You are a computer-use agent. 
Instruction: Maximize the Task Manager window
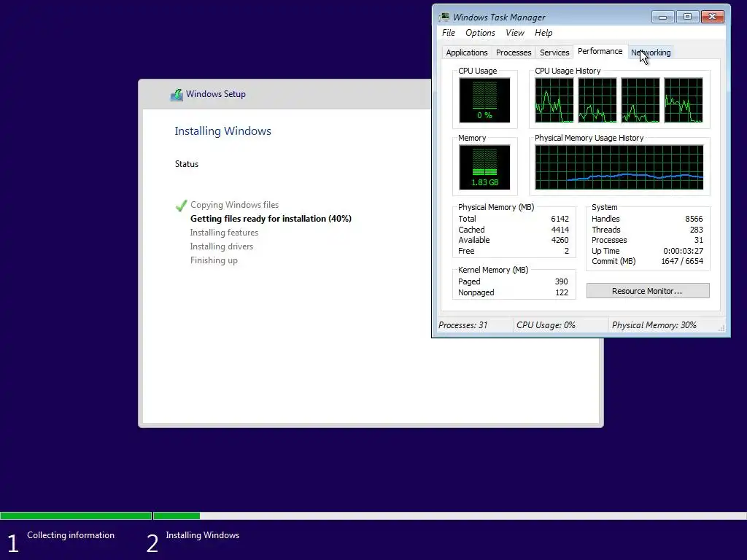(687, 17)
